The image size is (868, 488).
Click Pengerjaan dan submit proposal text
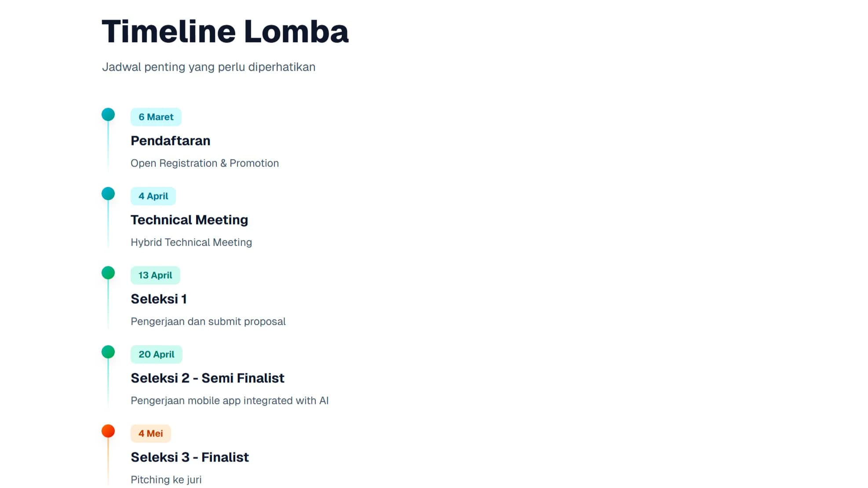tap(208, 321)
